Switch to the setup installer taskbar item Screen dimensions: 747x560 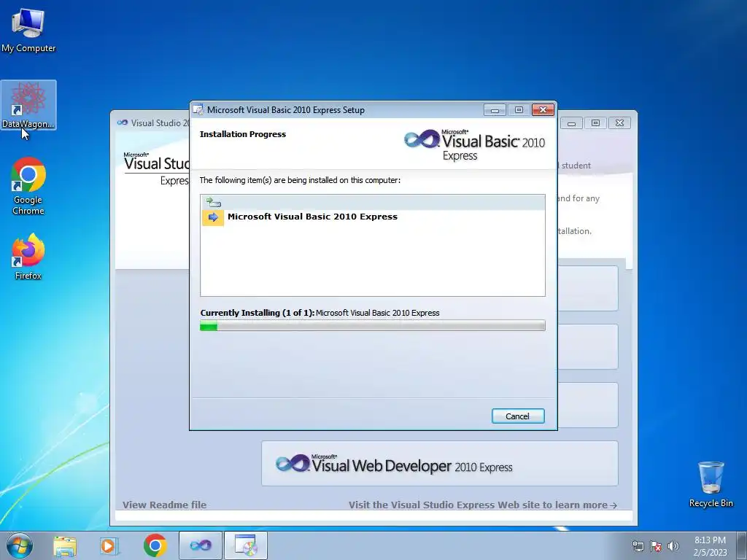click(246, 545)
